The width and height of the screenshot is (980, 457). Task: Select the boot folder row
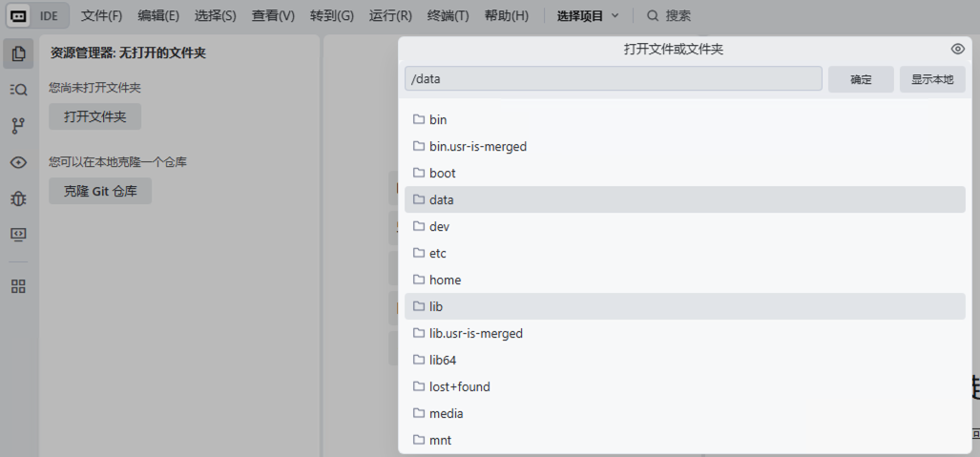click(684, 173)
